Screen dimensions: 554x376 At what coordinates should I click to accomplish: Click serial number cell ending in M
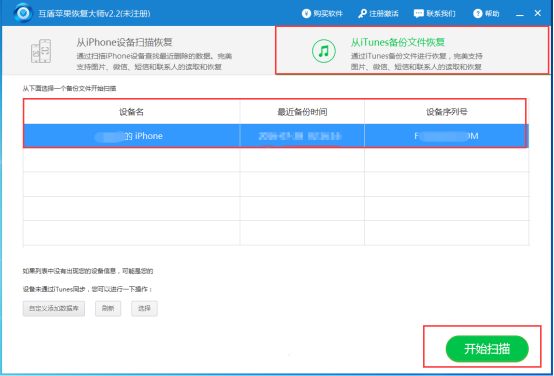(447, 136)
